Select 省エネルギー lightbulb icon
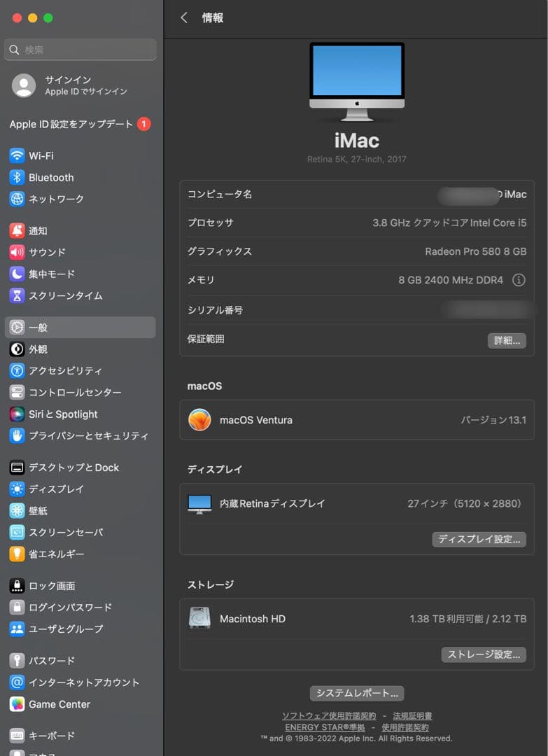Image resolution: width=548 pixels, height=756 pixels. (x=17, y=554)
